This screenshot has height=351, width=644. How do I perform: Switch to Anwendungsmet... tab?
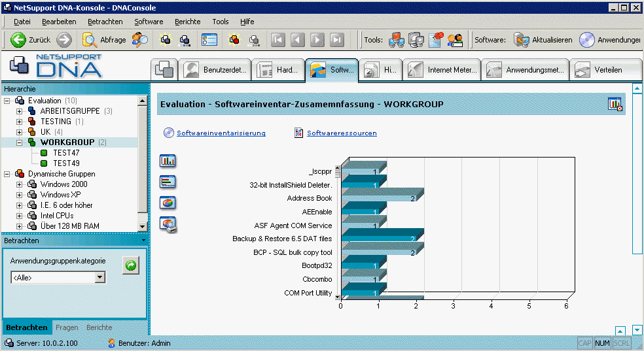526,70
